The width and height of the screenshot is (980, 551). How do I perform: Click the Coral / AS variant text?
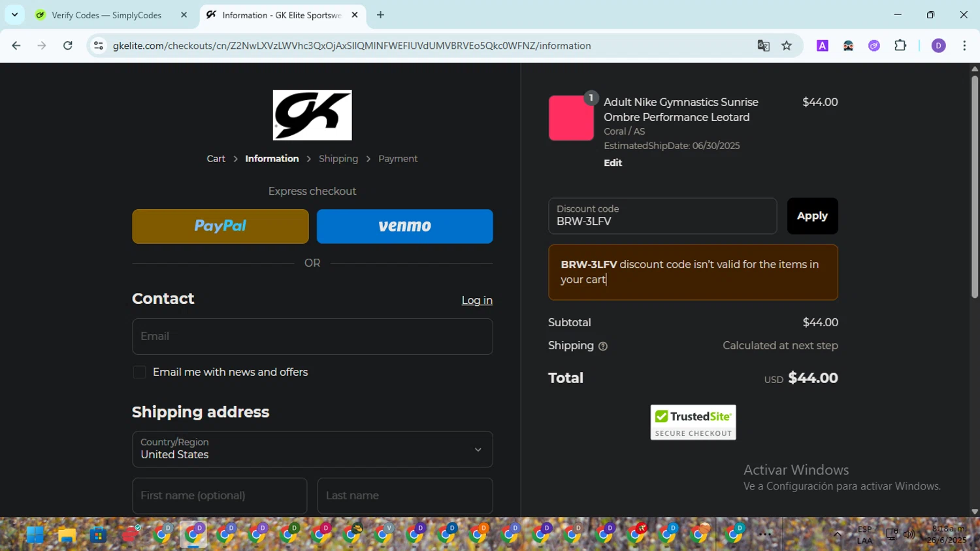coord(624,131)
